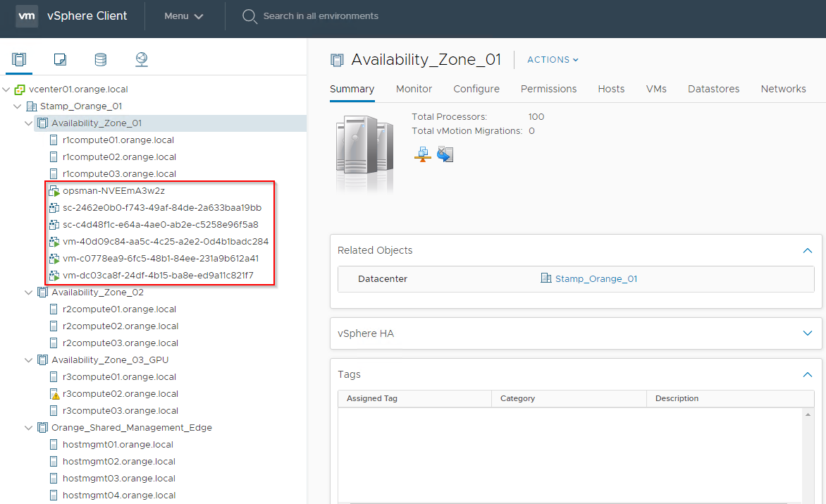Open the ACTIONS dropdown
This screenshot has height=504, width=826.
[x=552, y=60]
